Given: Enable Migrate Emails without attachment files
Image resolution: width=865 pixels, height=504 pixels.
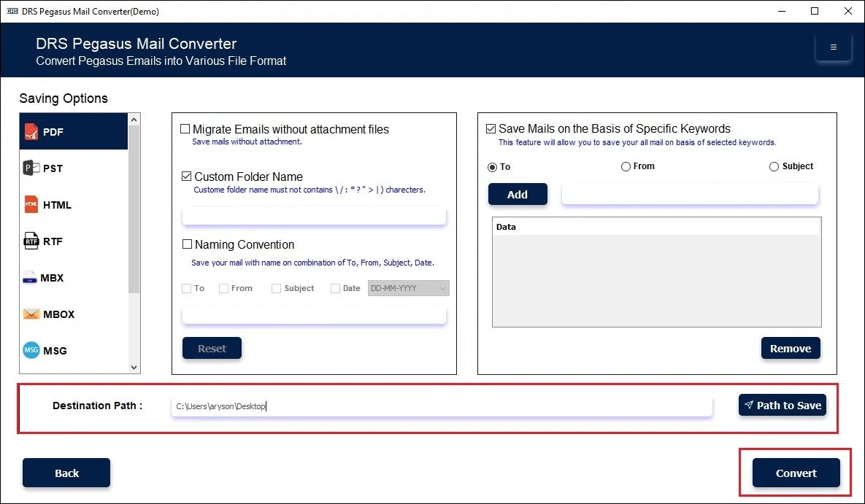Looking at the screenshot, I should coord(185,129).
